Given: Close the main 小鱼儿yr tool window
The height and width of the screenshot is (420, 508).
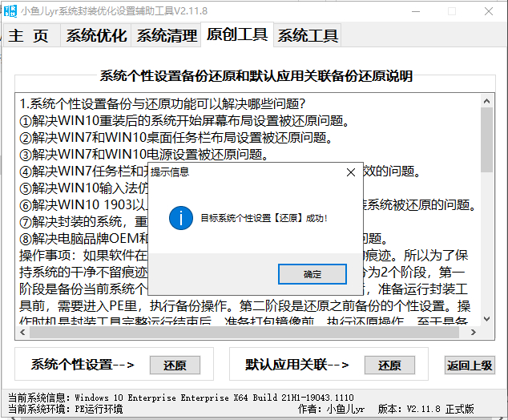Looking at the screenshot, I should [x=489, y=11].
